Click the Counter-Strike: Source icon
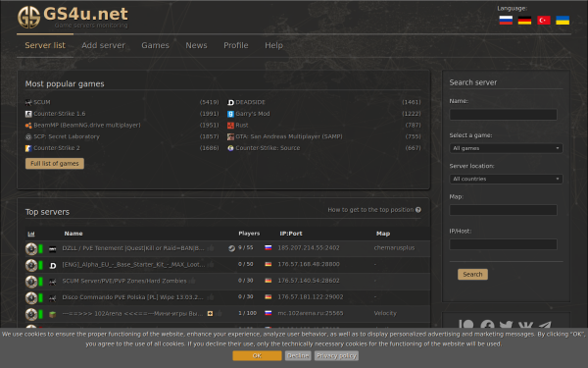 230,148
